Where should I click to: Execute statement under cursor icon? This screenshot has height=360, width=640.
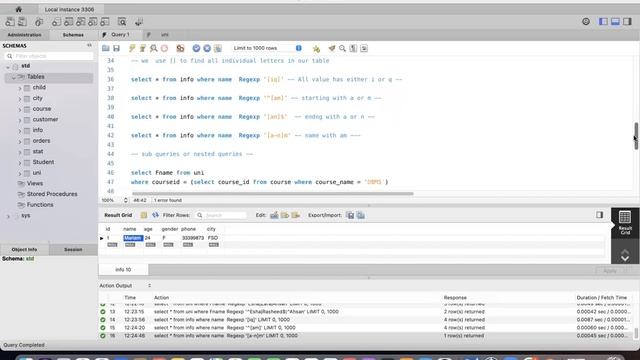(x=142, y=48)
